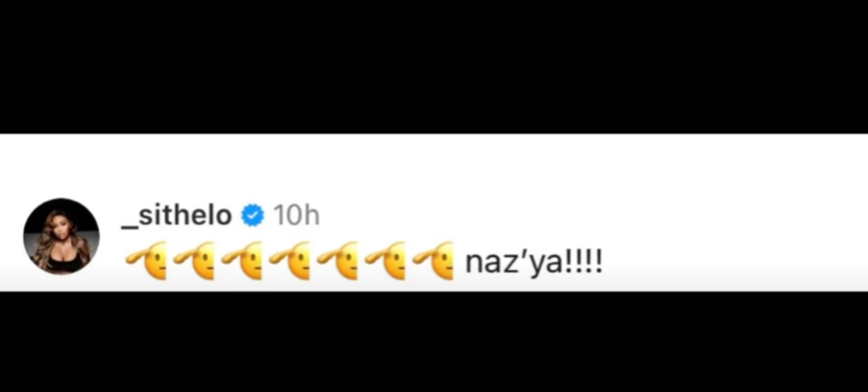Click the last exclamation mark after naz'ya
This screenshot has width=868, height=392.
[599, 262]
